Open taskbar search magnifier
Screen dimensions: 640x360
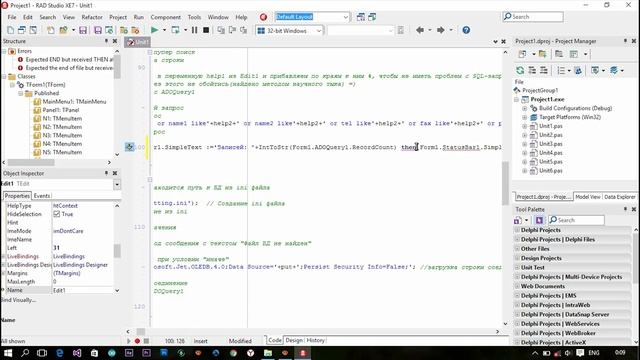point(25,353)
